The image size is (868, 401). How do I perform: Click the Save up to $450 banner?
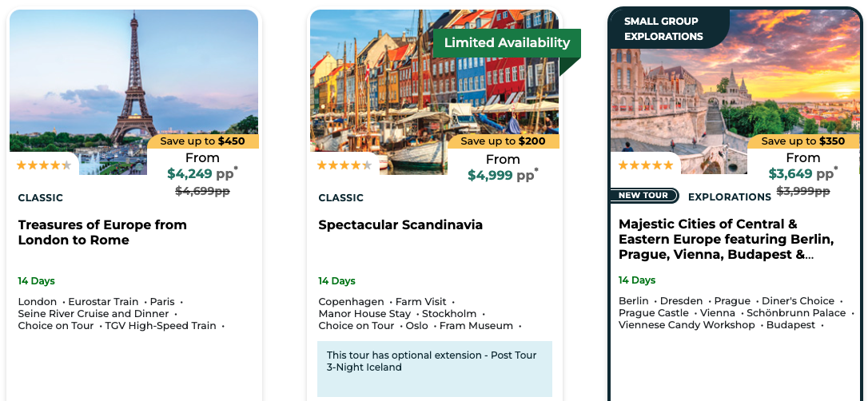203,141
